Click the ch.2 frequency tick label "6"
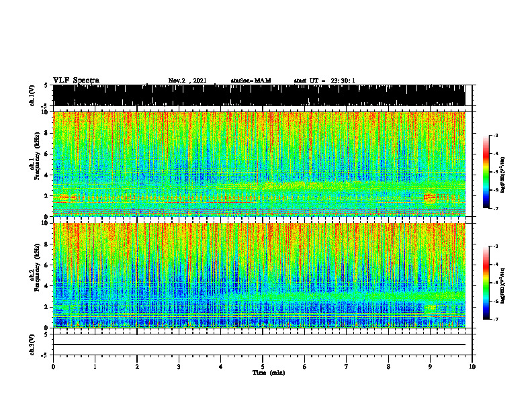 click(x=47, y=265)
